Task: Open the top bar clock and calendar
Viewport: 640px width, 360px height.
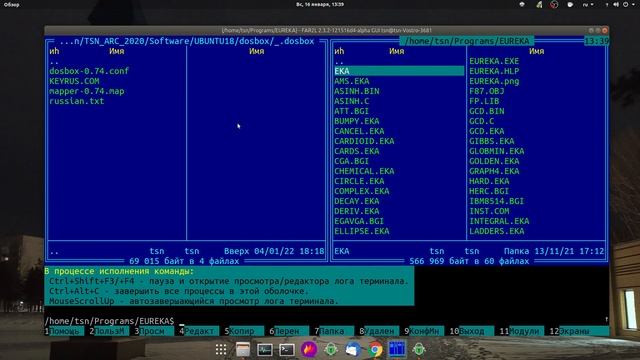Action: (320, 4)
